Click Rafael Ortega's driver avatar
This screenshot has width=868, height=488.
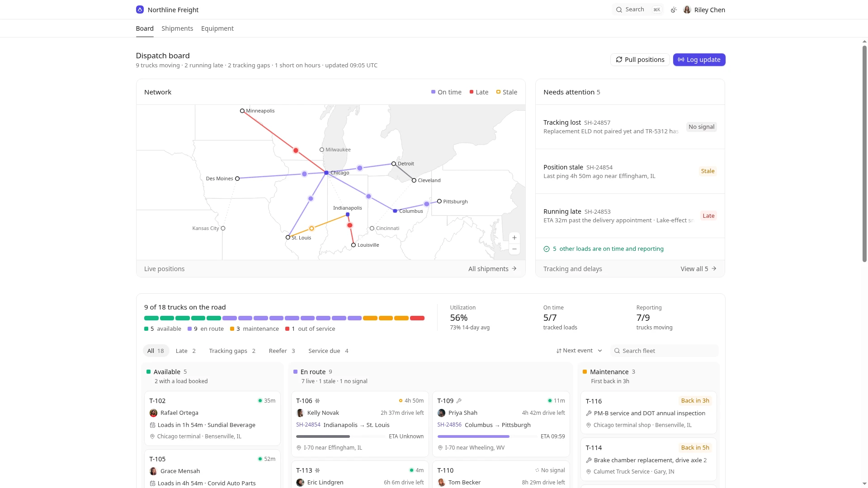click(x=153, y=413)
